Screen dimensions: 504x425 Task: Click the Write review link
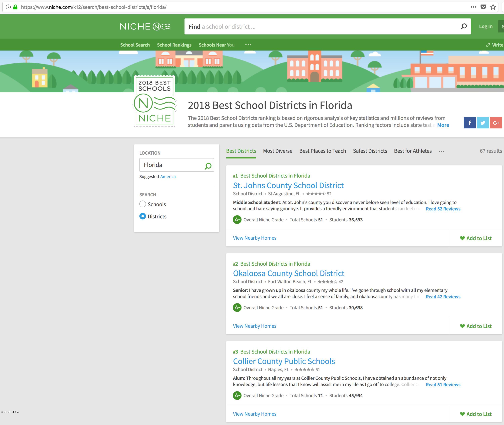495,45
